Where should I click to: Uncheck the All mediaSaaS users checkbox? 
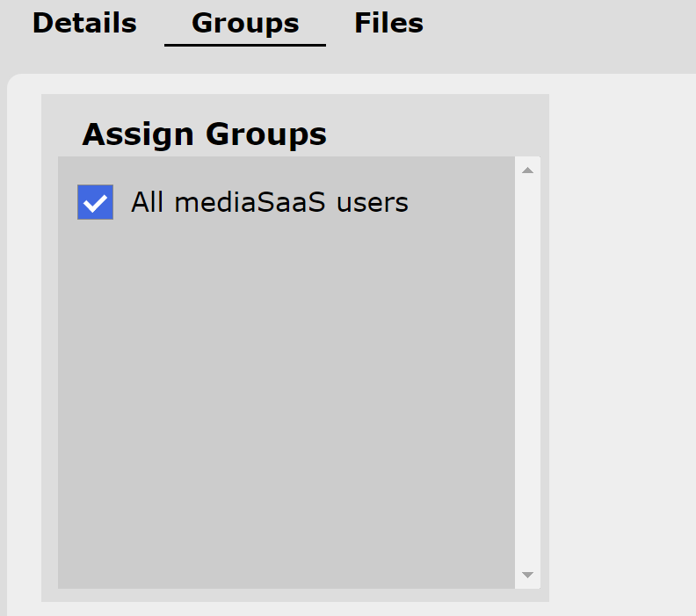[95, 202]
